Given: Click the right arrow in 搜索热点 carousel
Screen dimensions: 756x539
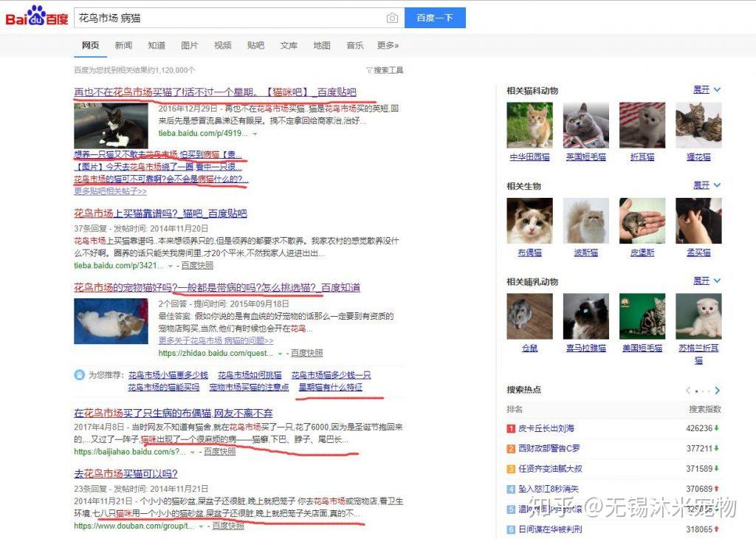Looking at the screenshot, I should [718, 391].
